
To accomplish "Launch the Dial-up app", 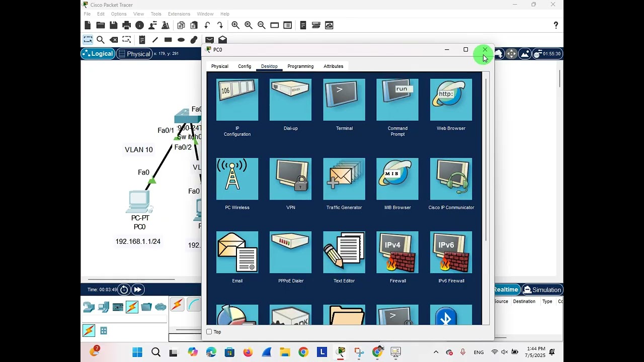I will coord(290,100).
